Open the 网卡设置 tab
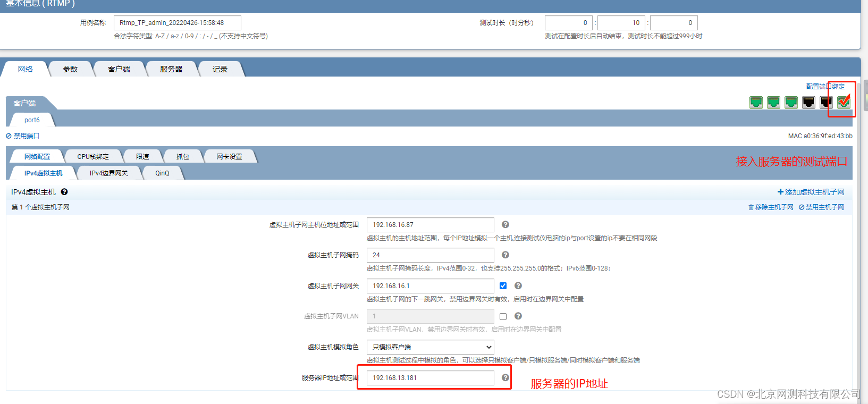Screen dimensions: 868x404 tap(230, 157)
